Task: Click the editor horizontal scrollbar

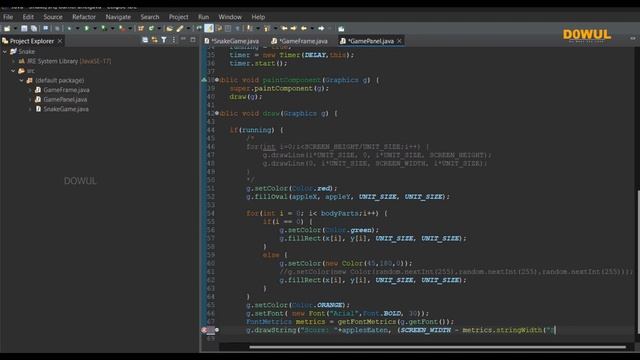Action: [438, 347]
